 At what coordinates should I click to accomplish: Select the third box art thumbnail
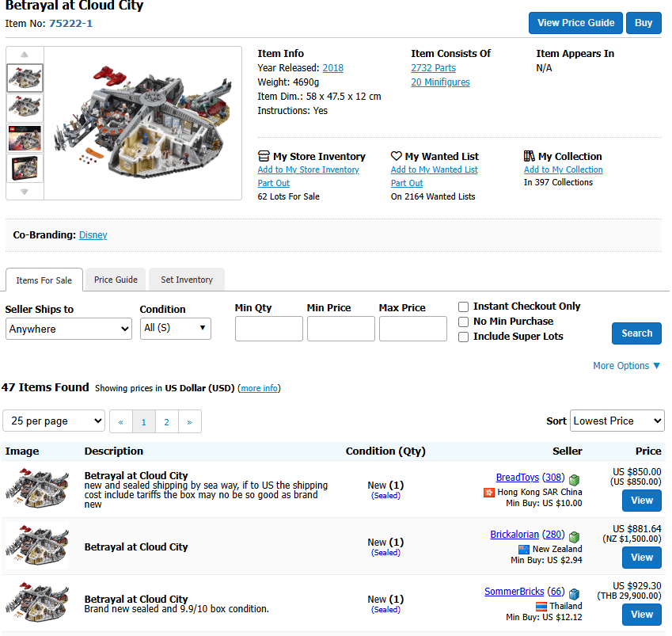point(25,138)
